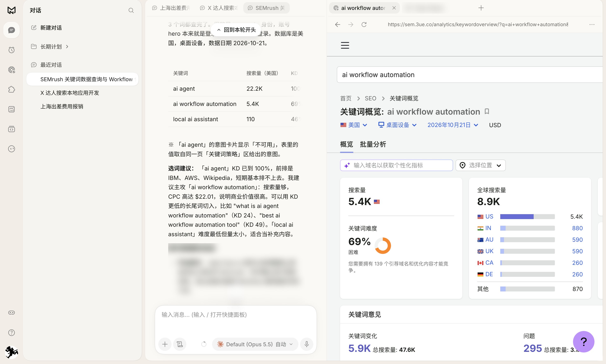Viewport: 606px width, 364px height.
Task: Open the clock scheduled tasks icon
Action: pyautogui.click(x=12, y=50)
